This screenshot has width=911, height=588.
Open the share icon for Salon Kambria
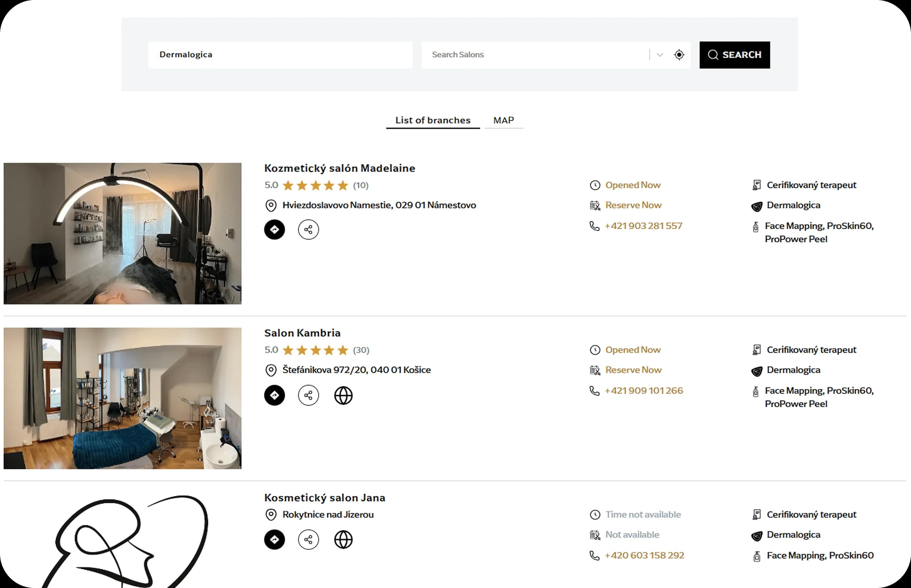[x=309, y=395]
